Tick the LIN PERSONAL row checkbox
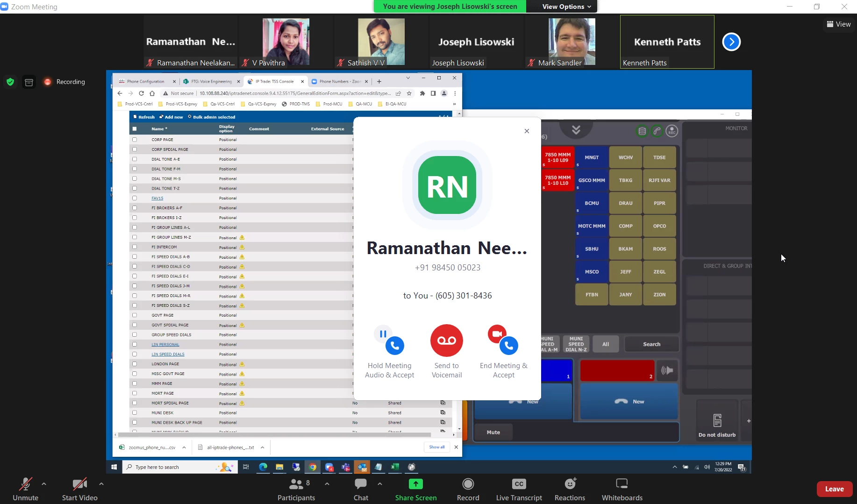This screenshot has height=504, width=857. (x=135, y=345)
